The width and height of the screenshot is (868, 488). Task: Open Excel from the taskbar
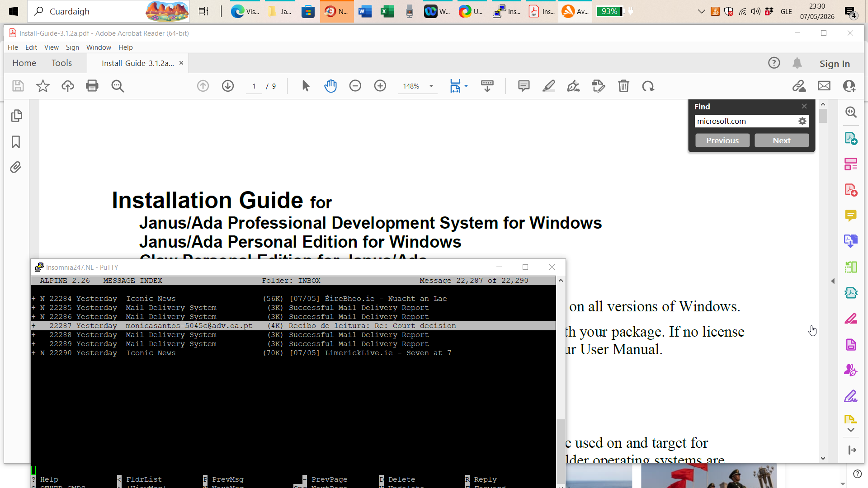387,11
